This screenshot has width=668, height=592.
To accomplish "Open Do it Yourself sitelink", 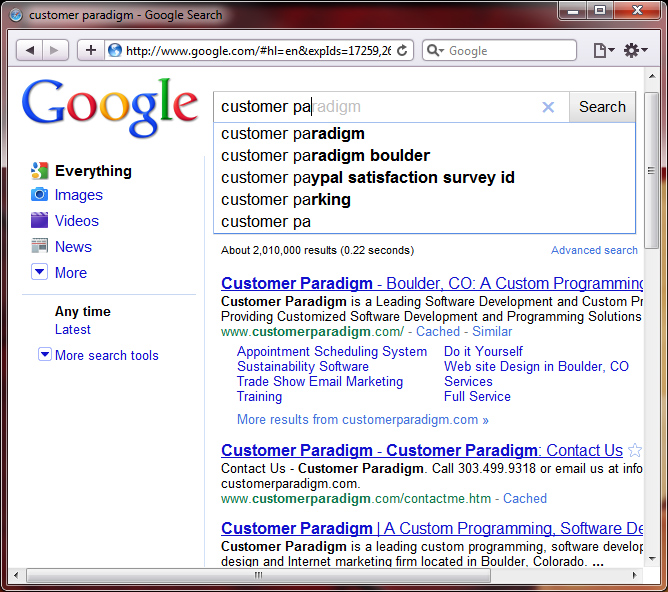I will (483, 351).
